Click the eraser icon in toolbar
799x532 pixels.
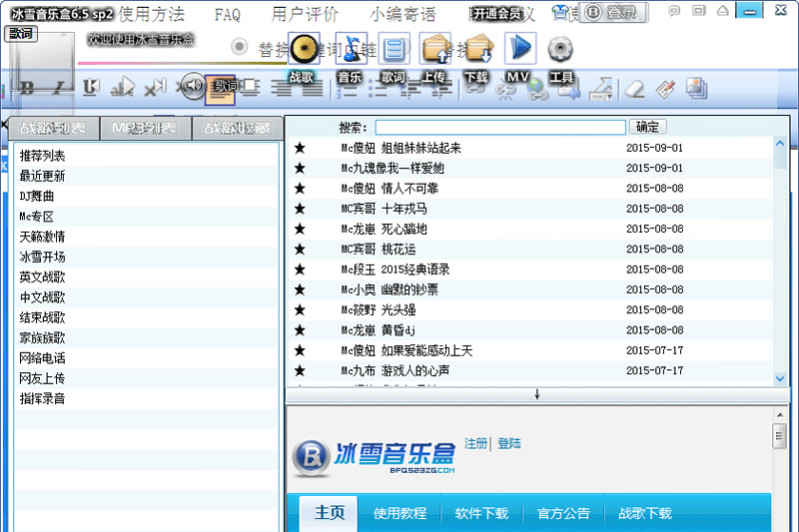pos(635,90)
